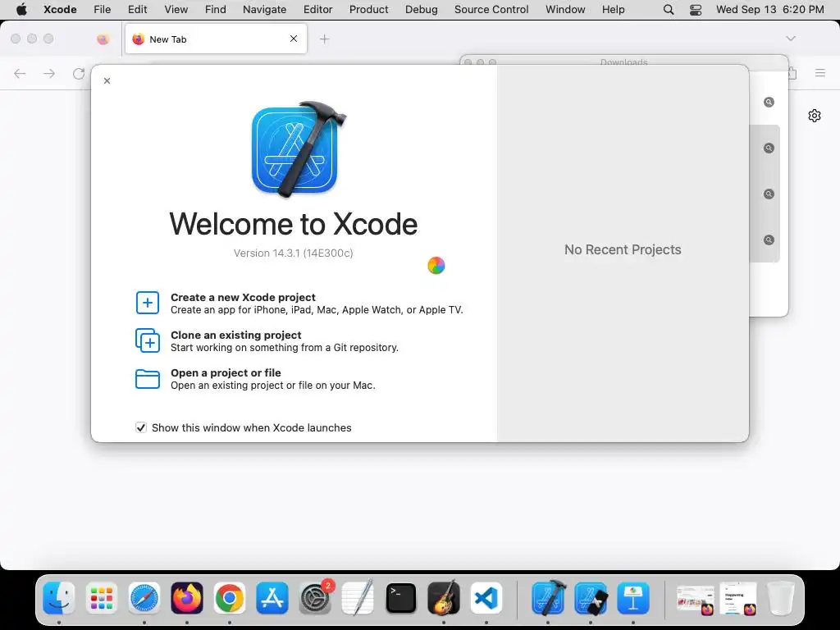Click Create a new Xcode project
Image resolution: width=840 pixels, height=630 pixels.
point(243,297)
